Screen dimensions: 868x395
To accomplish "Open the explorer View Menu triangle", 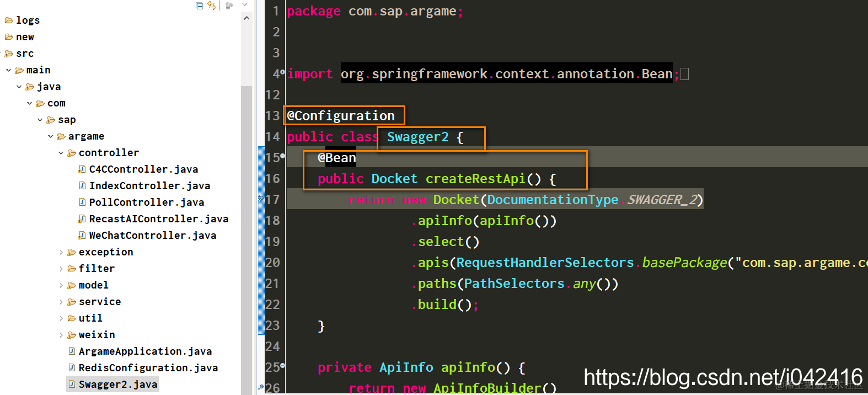I will coord(245,4).
